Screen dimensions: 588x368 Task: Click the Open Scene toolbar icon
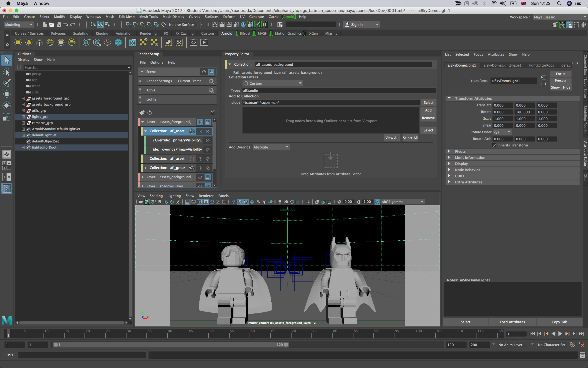[x=52, y=24]
